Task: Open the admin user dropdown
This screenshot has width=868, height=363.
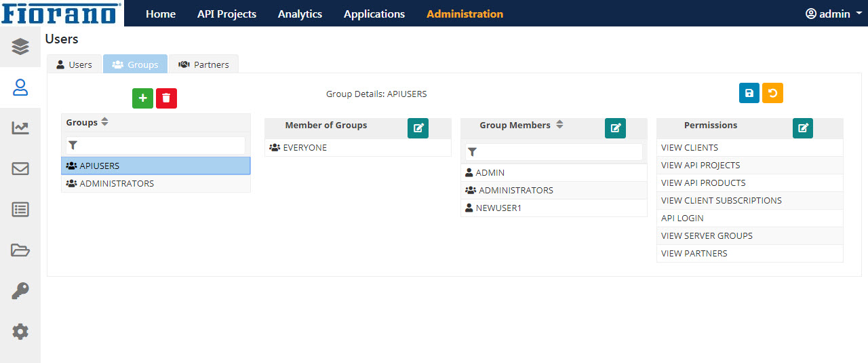Action: click(833, 14)
